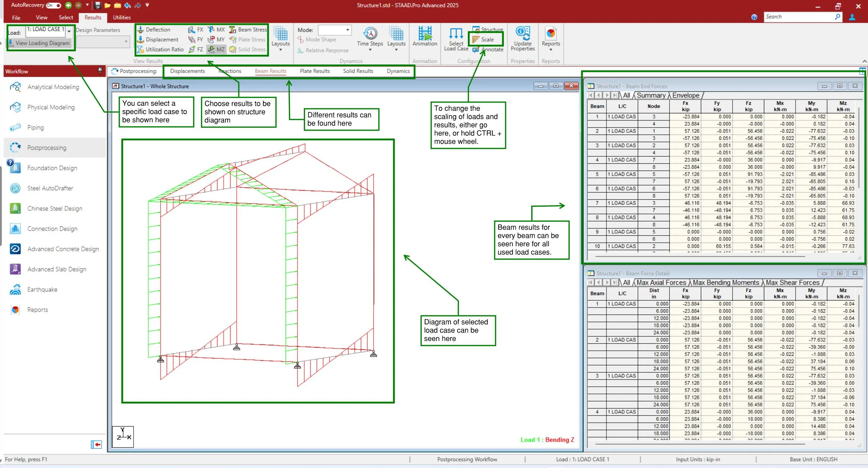
Task: Go to Displacements postprocessing page
Action: pos(187,71)
